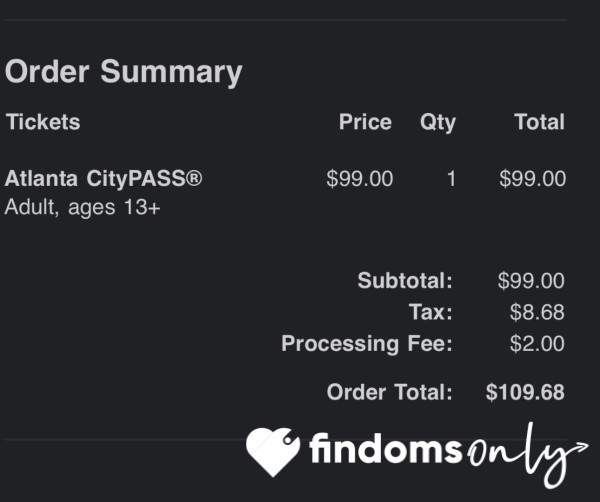Click the order total $109.68
This screenshot has width=600, height=502.
pos(525,392)
